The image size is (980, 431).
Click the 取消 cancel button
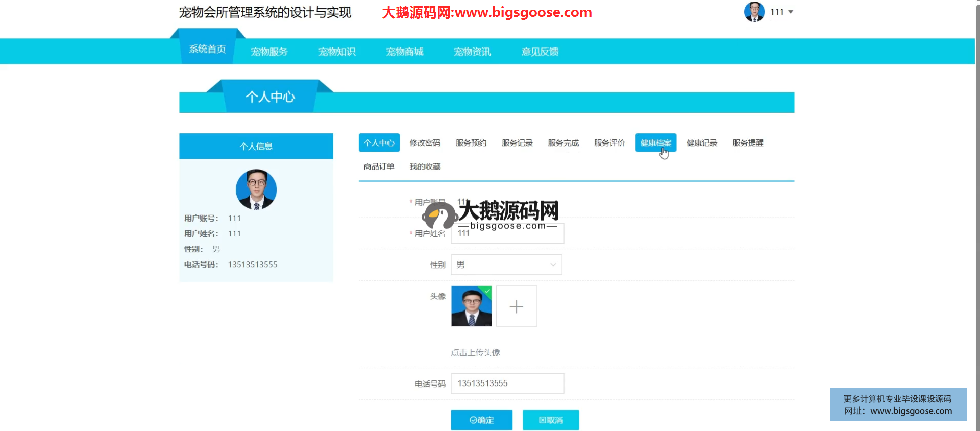[551, 420]
